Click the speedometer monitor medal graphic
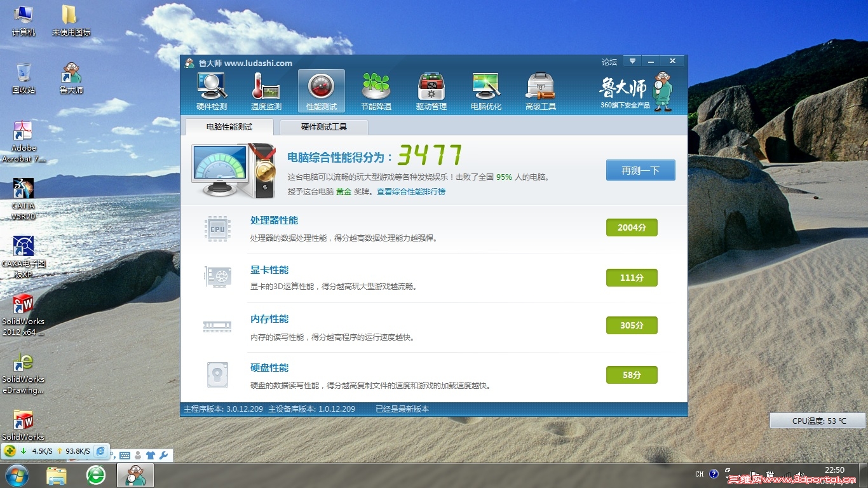Viewport: 868px width, 488px height. click(234, 172)
